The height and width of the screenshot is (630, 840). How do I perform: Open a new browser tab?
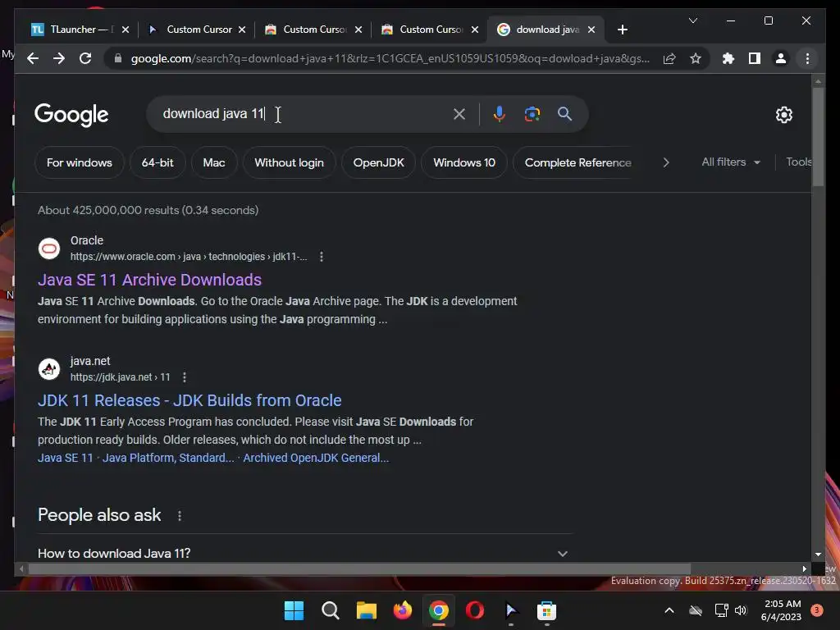click(622, 30)
